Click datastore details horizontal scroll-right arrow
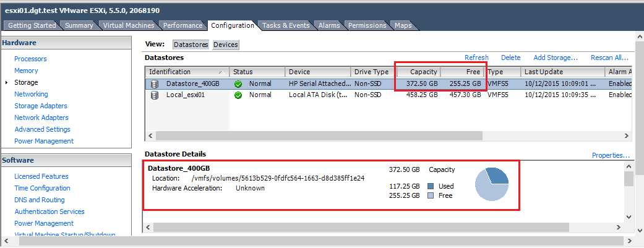 point(618,226)
